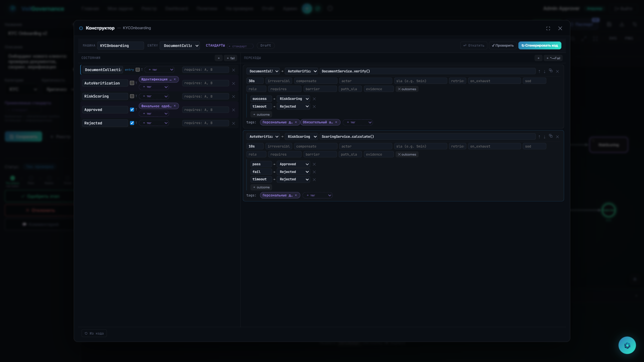This screenshot has height=362, width=644.
Task: Remove the 'fail → Rejected' outcome
Action: pos(314,172)
